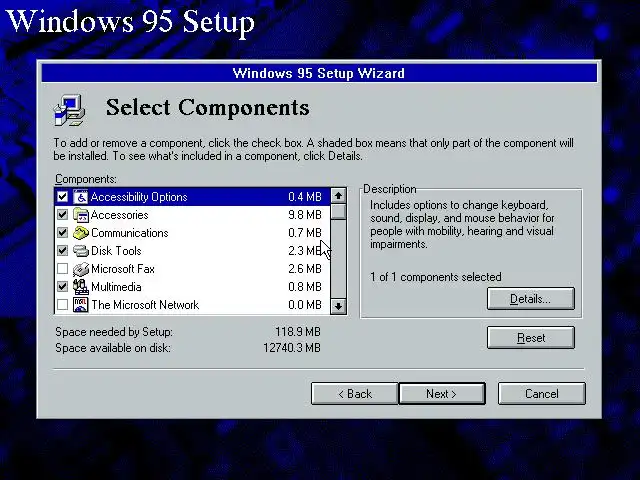Select The Microsoft Network row label
Image resolution: width=640 pixels, height=480 pixels.
[x=145, y=305]
